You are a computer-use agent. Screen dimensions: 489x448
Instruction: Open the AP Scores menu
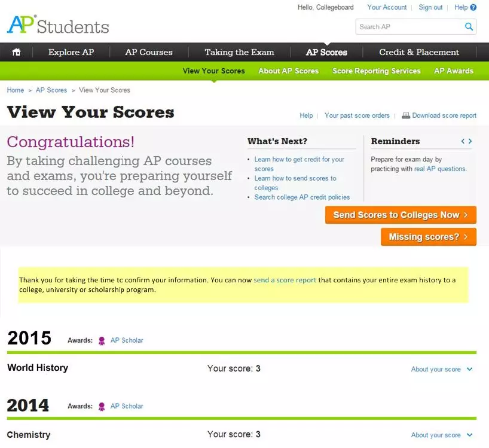[x=326, y=52]
